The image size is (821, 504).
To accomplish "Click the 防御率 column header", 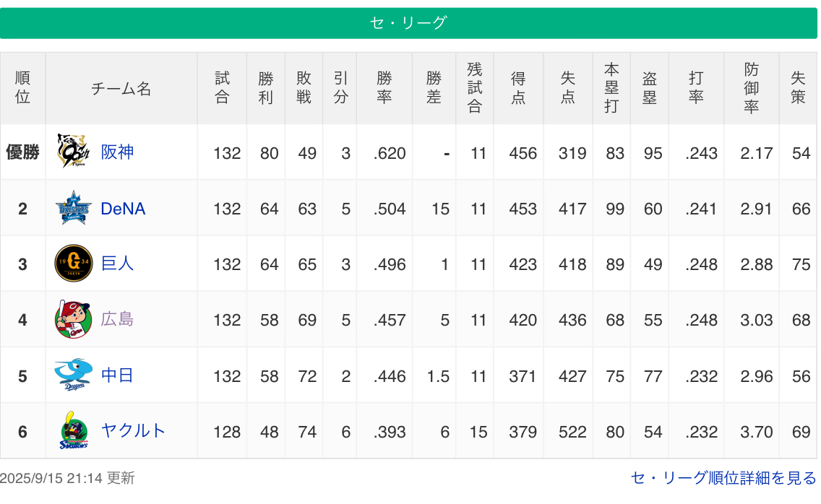I will tap(752, 88).
